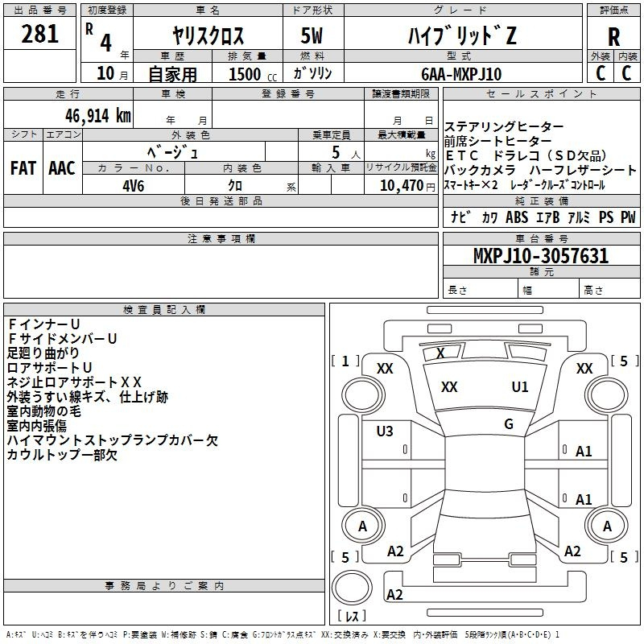
Task: Click the 検査員記入欄 inspector notes header
Action: coord(165,309)
